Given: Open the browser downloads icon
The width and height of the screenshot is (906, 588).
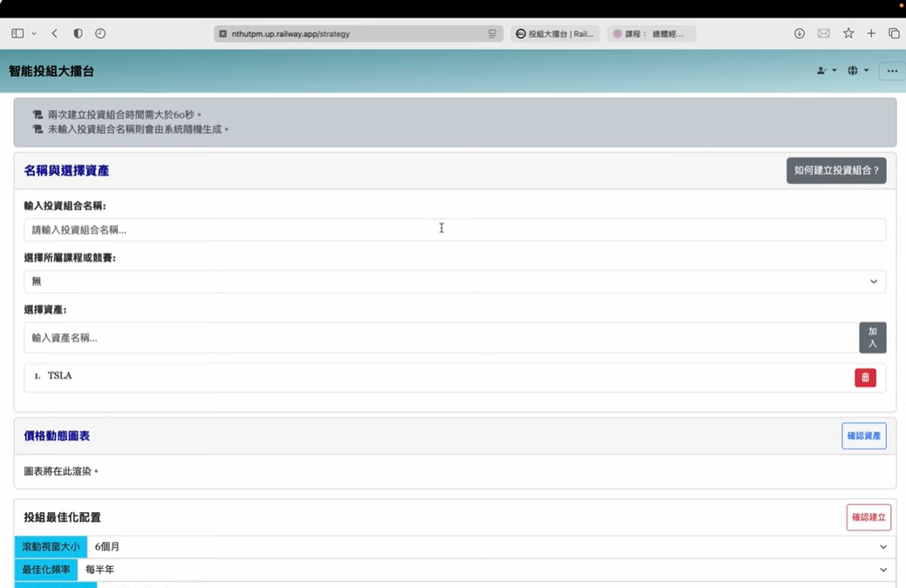Looking at the screenshot, I should [x=799, y=33].
